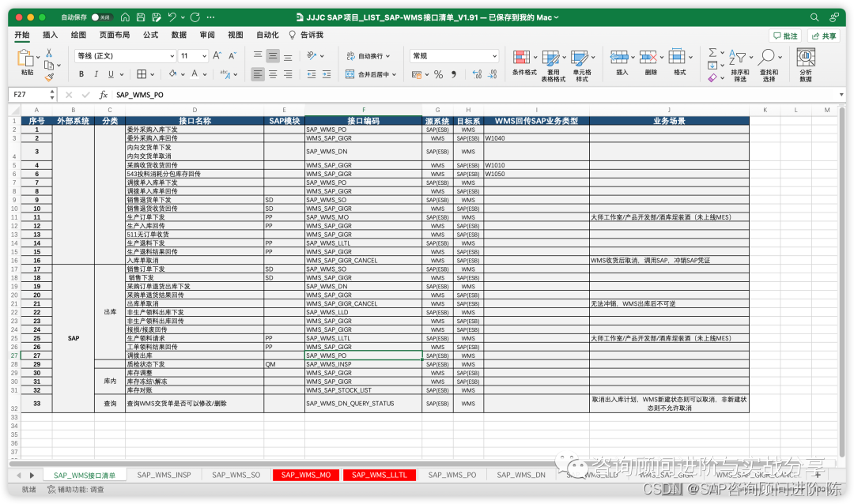Click the vertical scrollbar
Viewport: 854px width, 504px height.
(x=841, y=283)
